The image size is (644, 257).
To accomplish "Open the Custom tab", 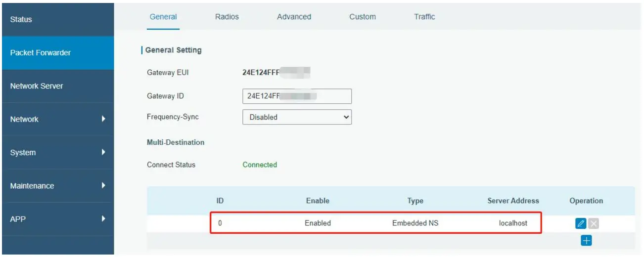I will click(x=363, y=17).
